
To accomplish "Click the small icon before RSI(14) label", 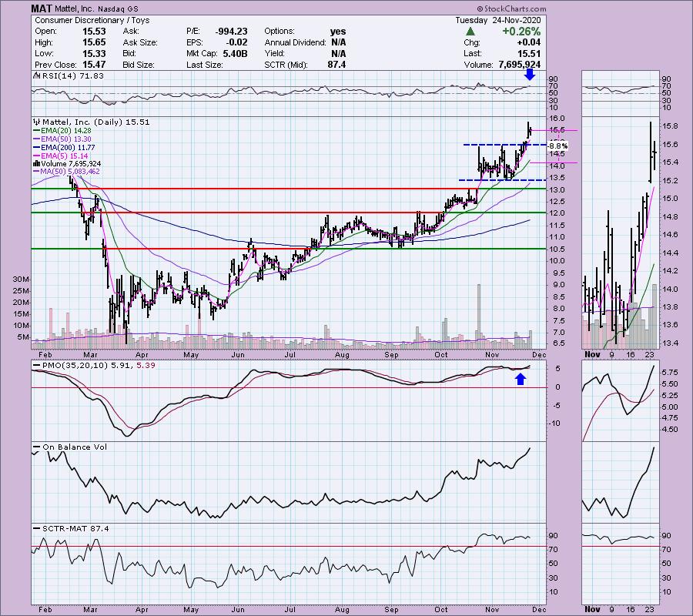I will tap(36, 75).
